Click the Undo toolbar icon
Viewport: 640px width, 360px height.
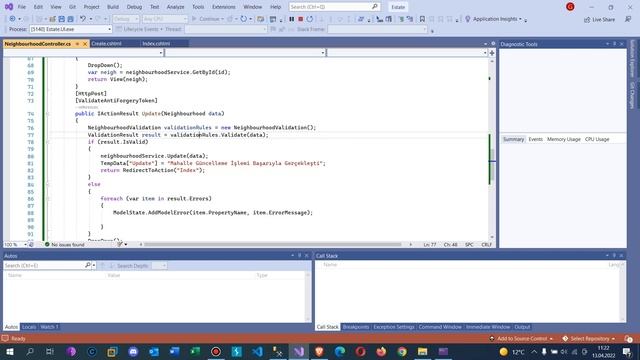click(83, 19)
